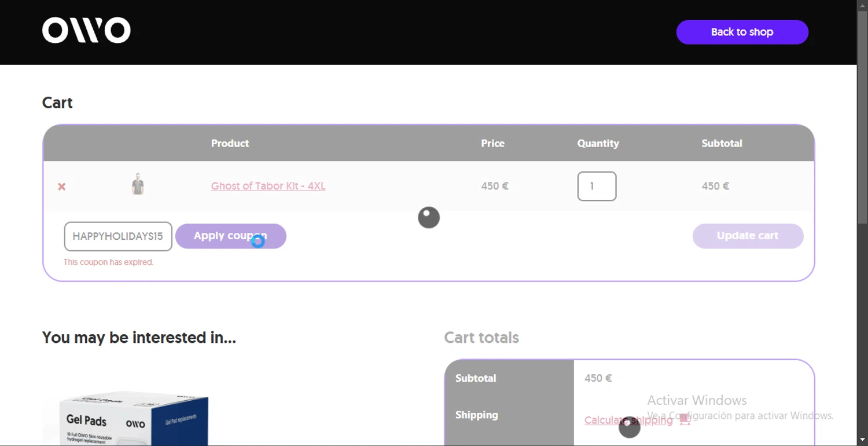Image resolution: width=868 pixels, height=446 pixels.
Task: Click the shipping truck icon
Action: click(x=685, y=419)
